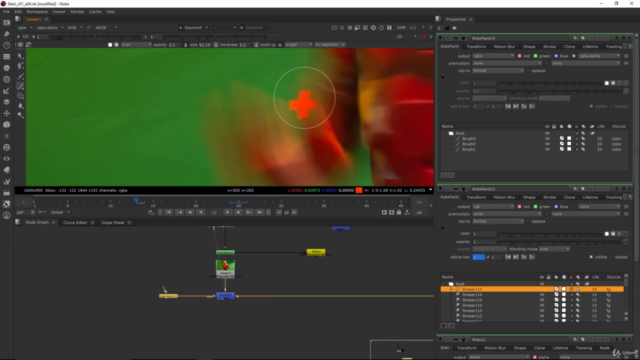
Task: Open the clip to format dropdown in RotoPaint12
Action: (x=498, y=221)
